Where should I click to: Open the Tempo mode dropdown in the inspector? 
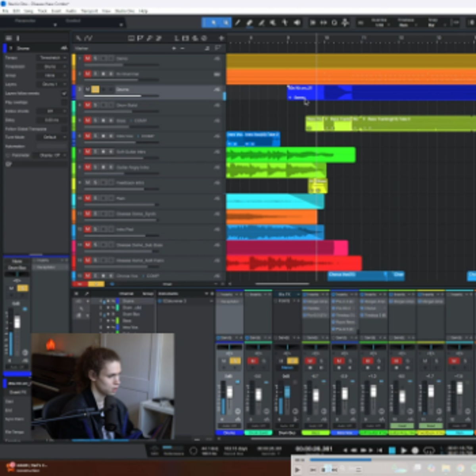[52, 58]
